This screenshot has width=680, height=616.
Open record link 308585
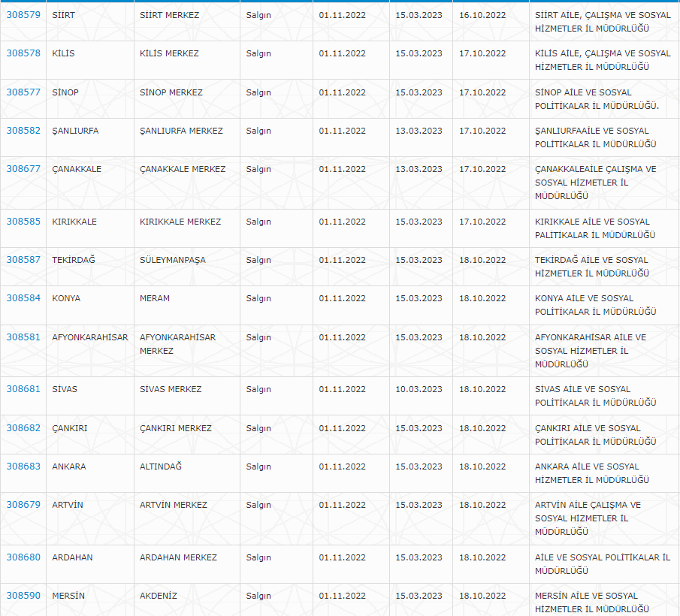point(23,222)
